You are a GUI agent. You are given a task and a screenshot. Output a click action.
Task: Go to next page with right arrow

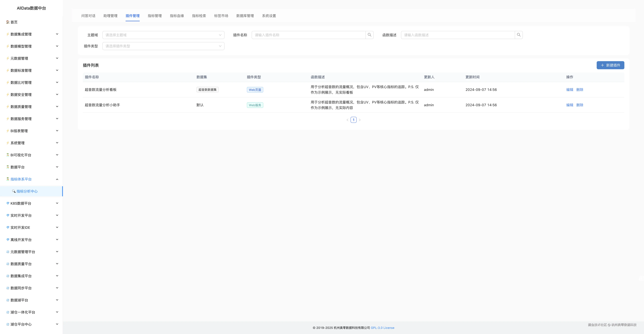coord(359,120)
